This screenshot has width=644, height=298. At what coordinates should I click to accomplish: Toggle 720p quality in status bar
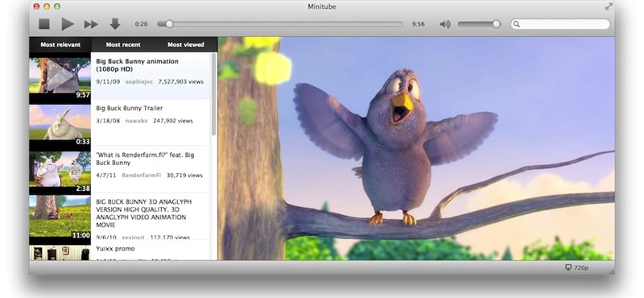(x=581, y=267)
